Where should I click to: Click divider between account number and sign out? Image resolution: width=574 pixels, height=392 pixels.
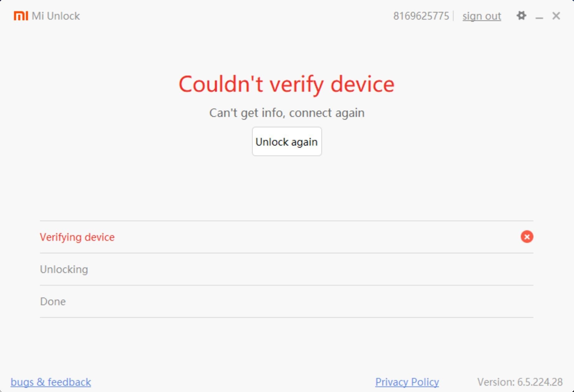point(453,16)
